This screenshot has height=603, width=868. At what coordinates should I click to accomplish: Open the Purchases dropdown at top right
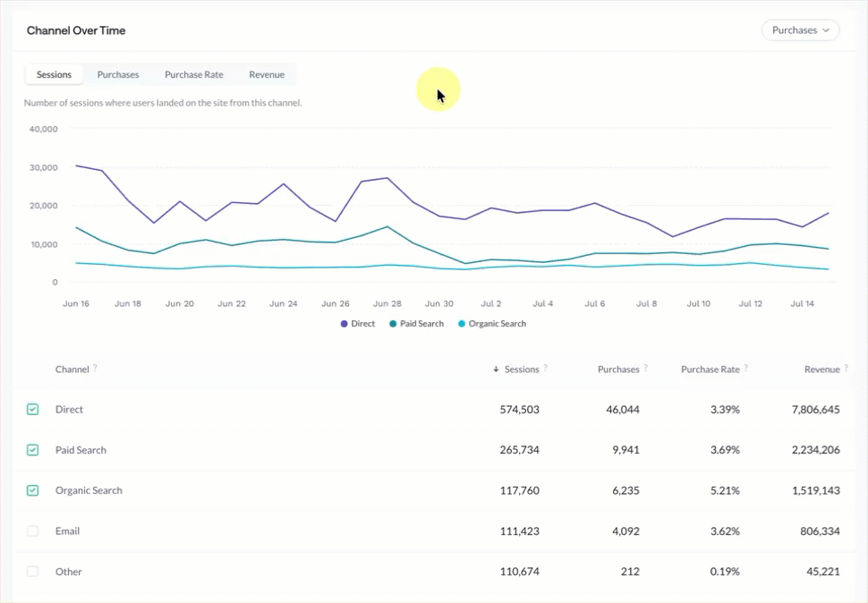click(801, 30)
